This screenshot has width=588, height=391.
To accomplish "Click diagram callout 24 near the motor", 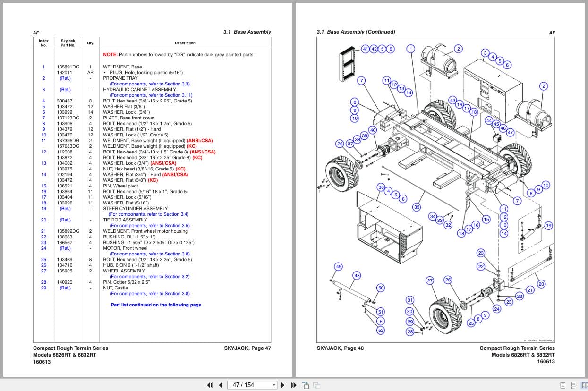I will tap(496, 309).
